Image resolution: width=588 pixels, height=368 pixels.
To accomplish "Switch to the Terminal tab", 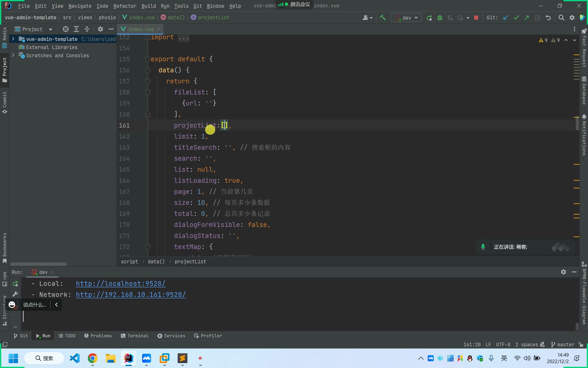I will click(135, 336).
